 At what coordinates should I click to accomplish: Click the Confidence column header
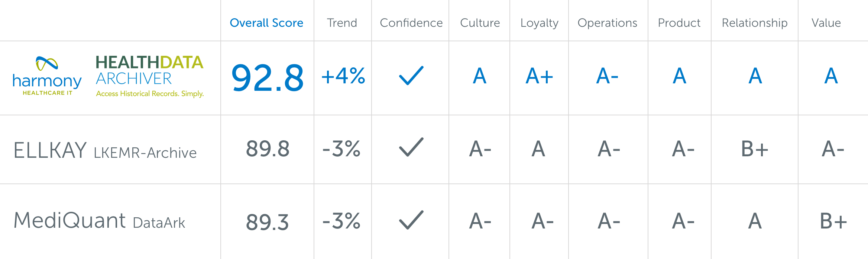[411, 23]
